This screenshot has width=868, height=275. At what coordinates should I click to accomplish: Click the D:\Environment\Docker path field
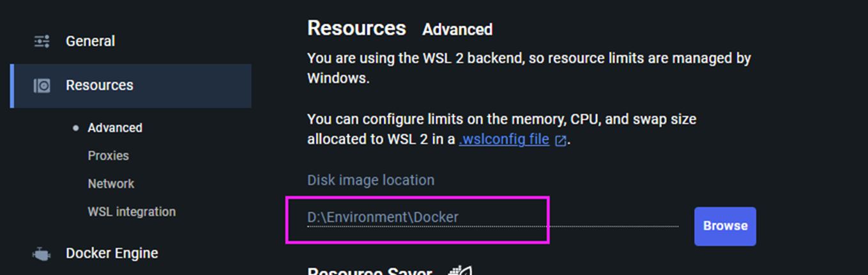pyautogui.click(x=492, y=217)
